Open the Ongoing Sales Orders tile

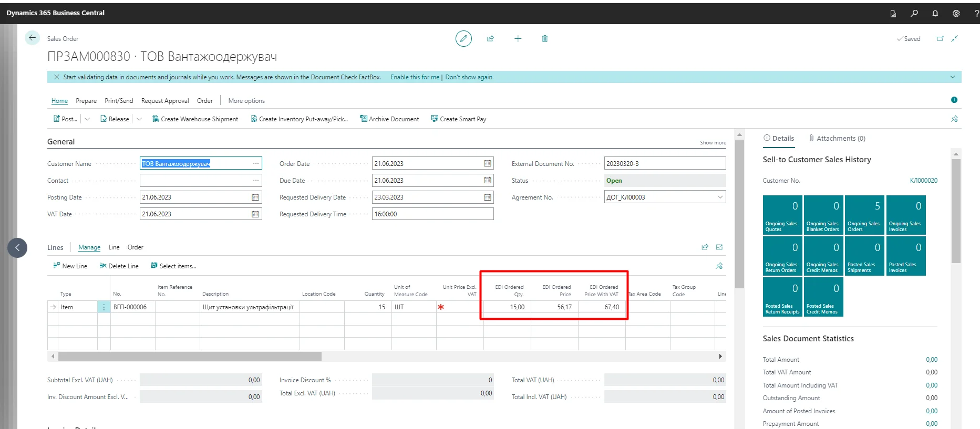(x=863, y=215)
